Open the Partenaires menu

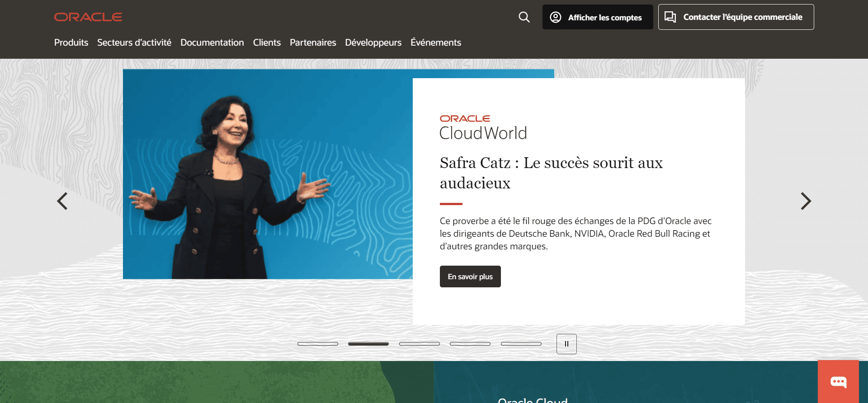[313, 42]
